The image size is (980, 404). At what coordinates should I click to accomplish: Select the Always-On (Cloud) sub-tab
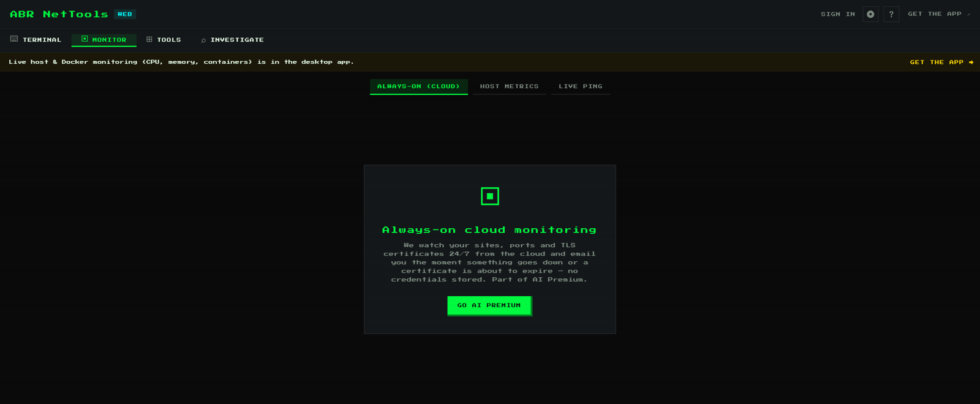click(419, 86)
